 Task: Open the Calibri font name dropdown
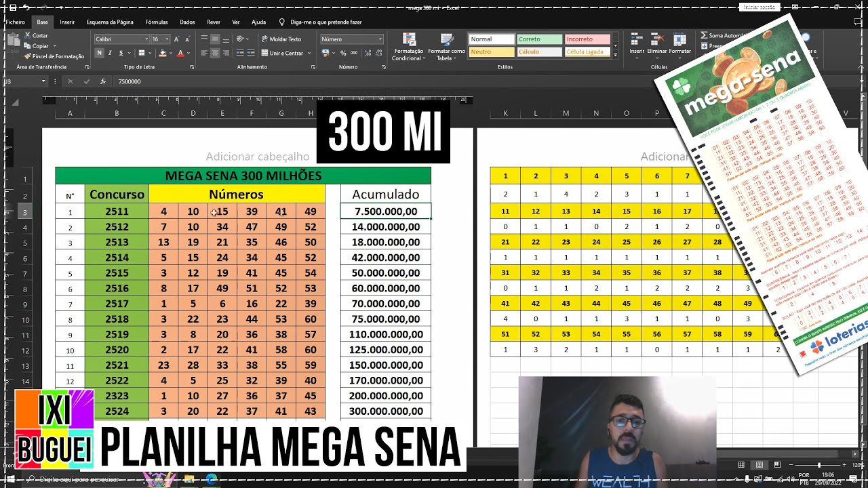coord(145,39)
